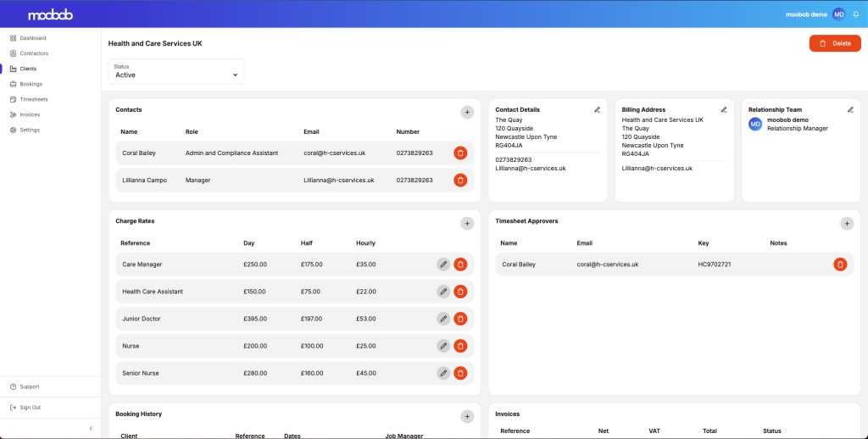This screenshot has height=439, width=868.
Task: Click the red Delete button
Action: click(835, 43)
